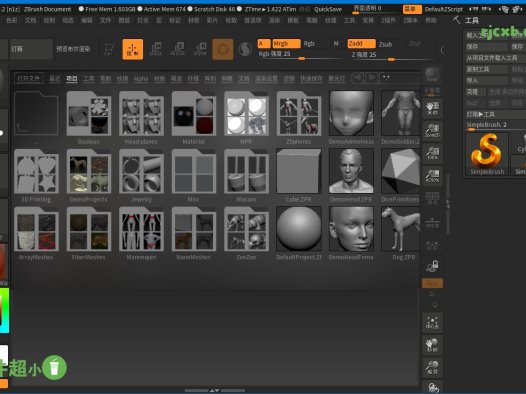The width and height of the screenshot is (526, 394).
Task: Adjust the SimpleBrush 2 slider
Action: click(496, 125)
